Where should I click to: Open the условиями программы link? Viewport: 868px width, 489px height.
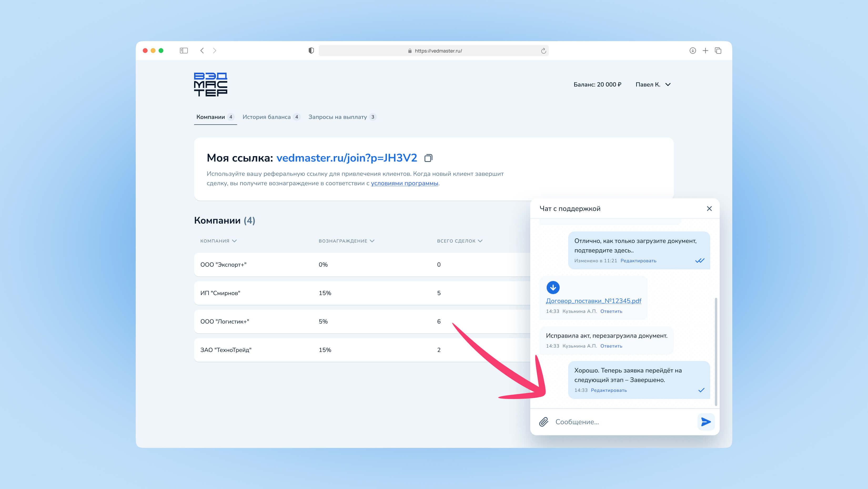(404, 183)
